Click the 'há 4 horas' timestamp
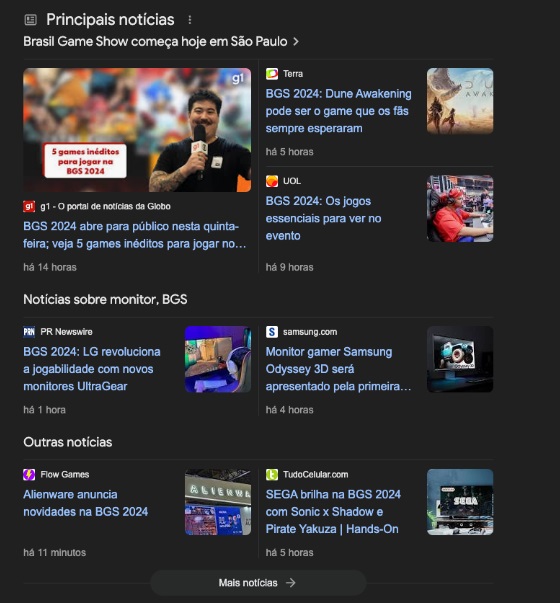 click(x=290, y=410)
